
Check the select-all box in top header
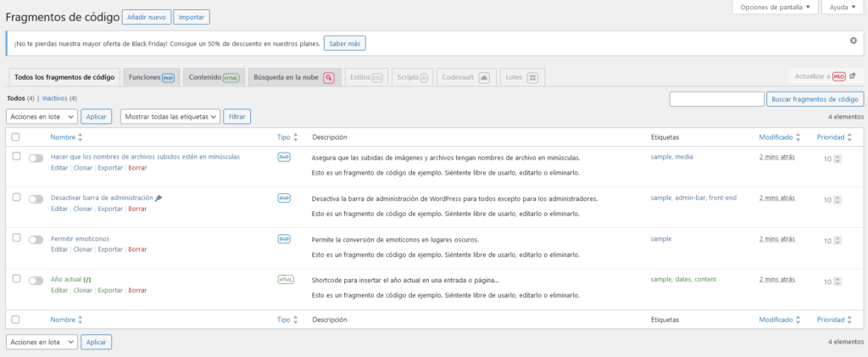[x=16, y=137]
